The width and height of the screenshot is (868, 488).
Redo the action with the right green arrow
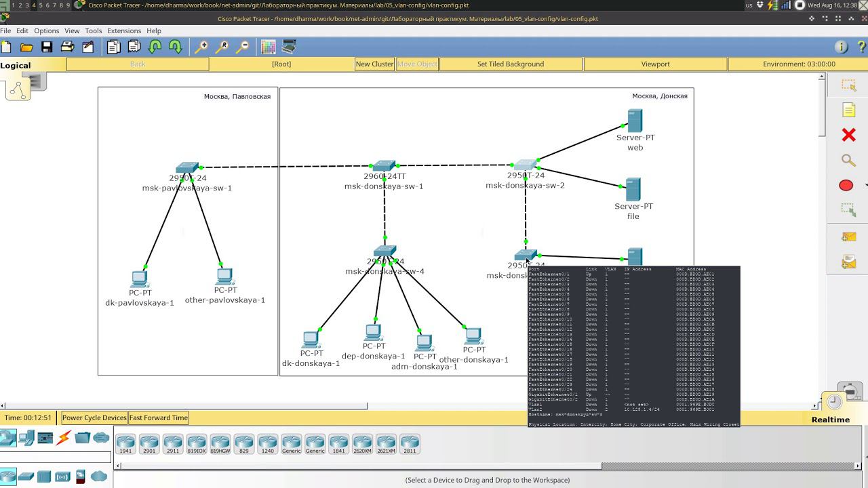click(175, 47)
